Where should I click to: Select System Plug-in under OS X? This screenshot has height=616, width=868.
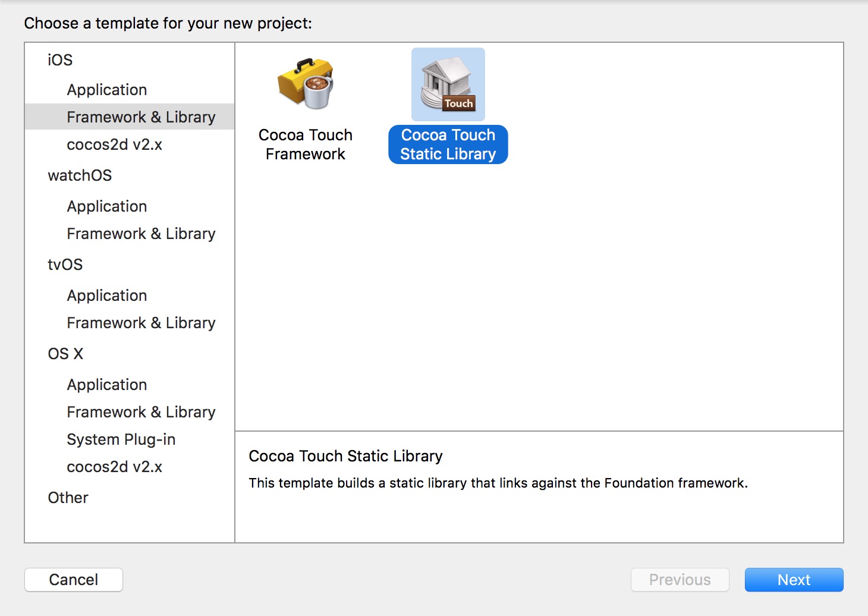tap(121, 439)
